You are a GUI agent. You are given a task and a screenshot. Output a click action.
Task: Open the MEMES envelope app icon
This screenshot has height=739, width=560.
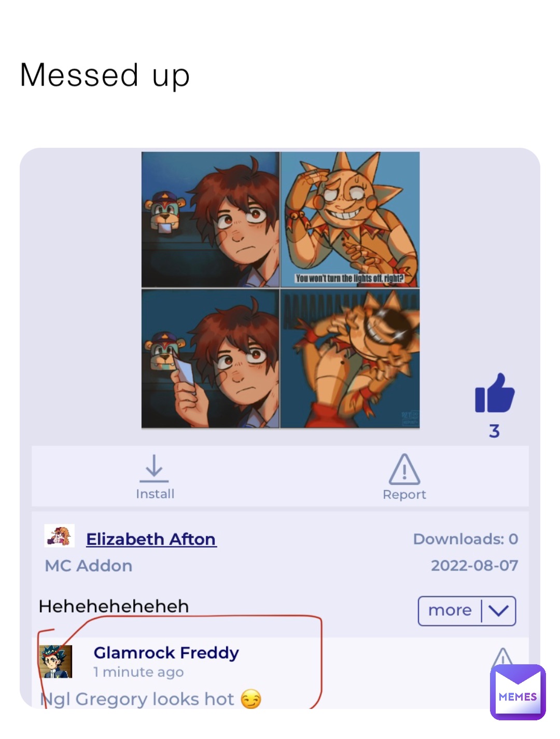click(517, 692)
